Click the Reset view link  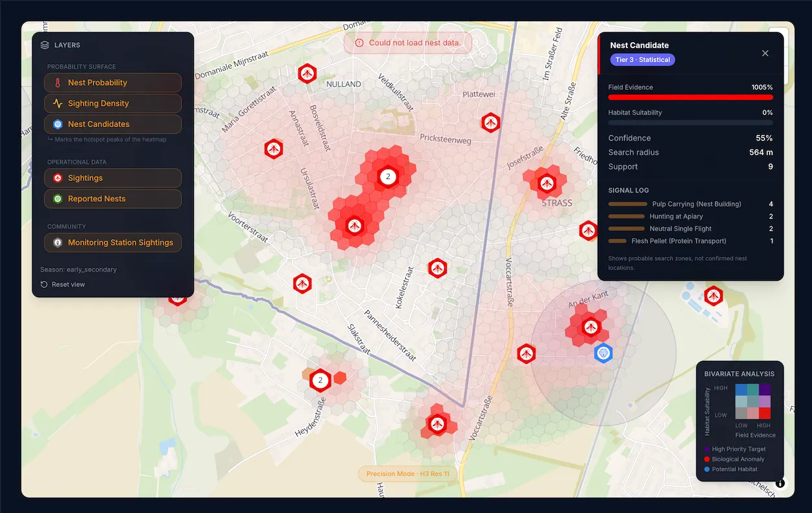click(62, 284)
